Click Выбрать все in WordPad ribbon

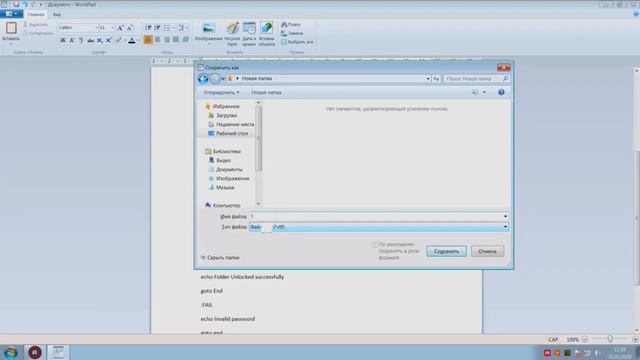click(x=297, y=42)
